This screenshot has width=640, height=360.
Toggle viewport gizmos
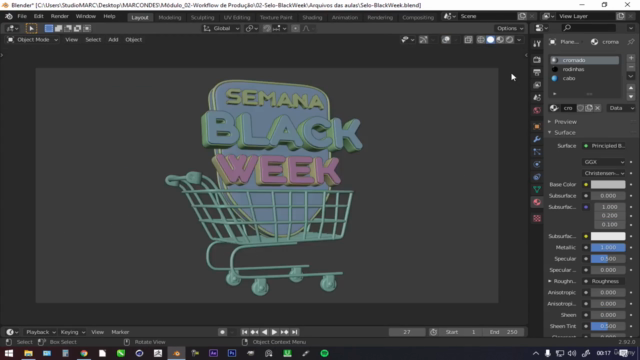(424, 40)
